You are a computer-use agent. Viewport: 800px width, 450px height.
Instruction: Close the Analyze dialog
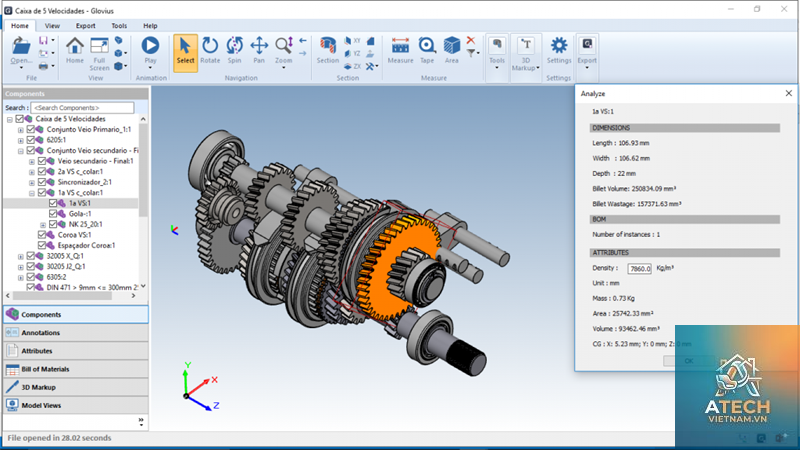coord(788,93)
